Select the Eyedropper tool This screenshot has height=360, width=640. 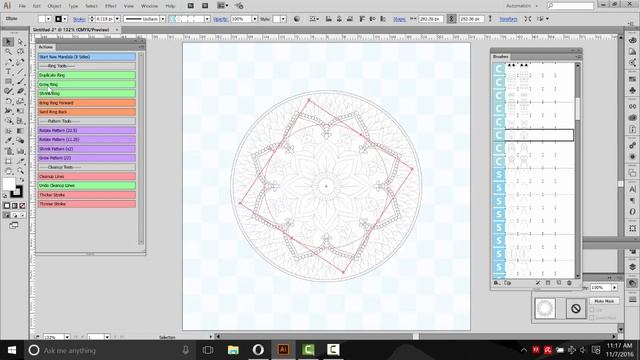[8, 140]
